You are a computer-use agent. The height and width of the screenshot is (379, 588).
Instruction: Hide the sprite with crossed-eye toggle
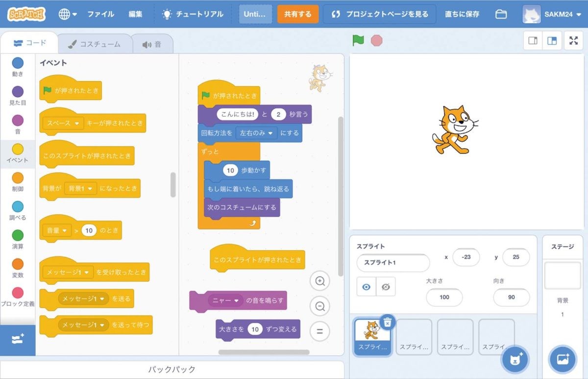pyautogui.click(x=386, y=287)
